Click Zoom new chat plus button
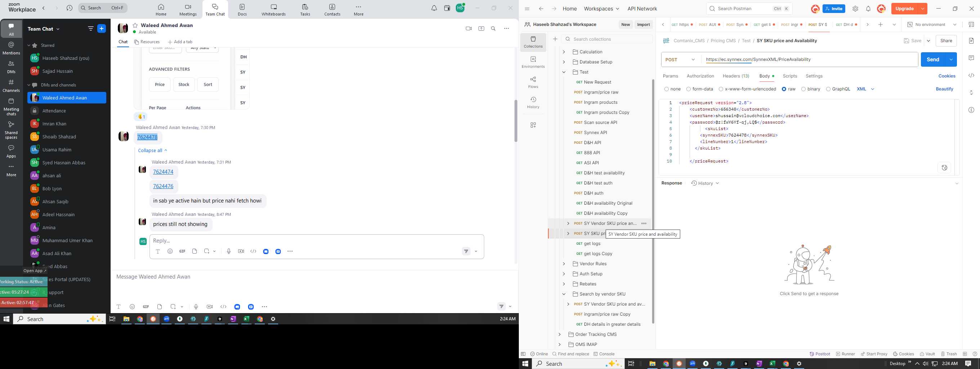The image size is (980, 369). click(102, 28)
